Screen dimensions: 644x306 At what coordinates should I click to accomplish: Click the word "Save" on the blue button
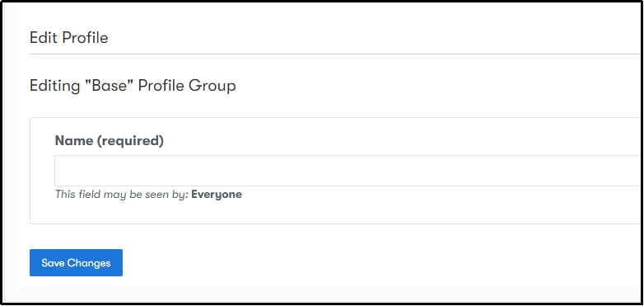click(x=53, y=263)
